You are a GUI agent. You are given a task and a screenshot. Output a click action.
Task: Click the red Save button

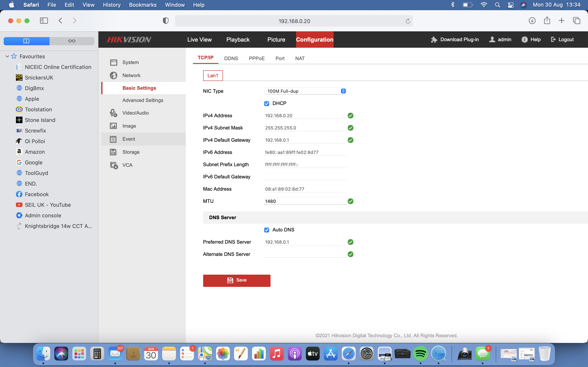click(236, 280)
